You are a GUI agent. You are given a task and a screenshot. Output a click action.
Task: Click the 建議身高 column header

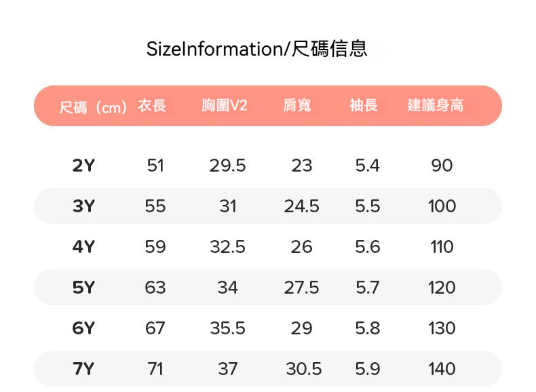click(436, 106)
